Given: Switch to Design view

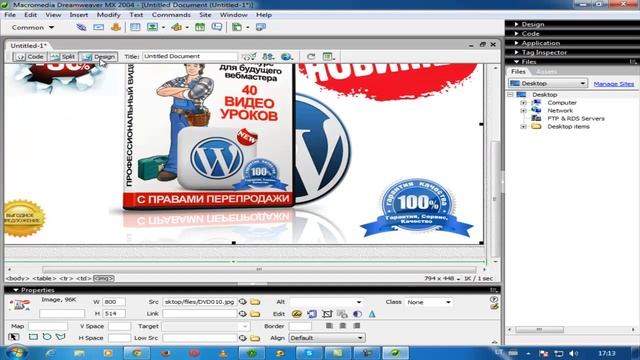Looking at the screenshot, I should (x=99, y=57).
